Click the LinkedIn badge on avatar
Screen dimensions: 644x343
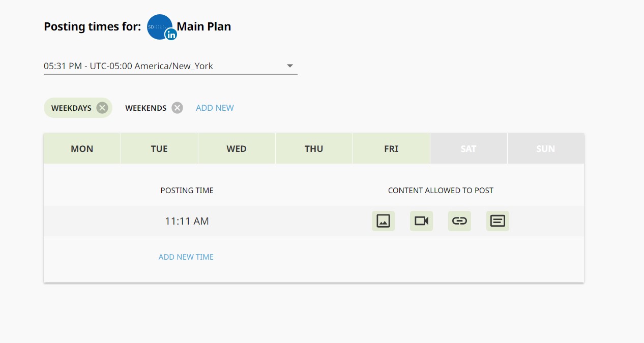(171, 35)
